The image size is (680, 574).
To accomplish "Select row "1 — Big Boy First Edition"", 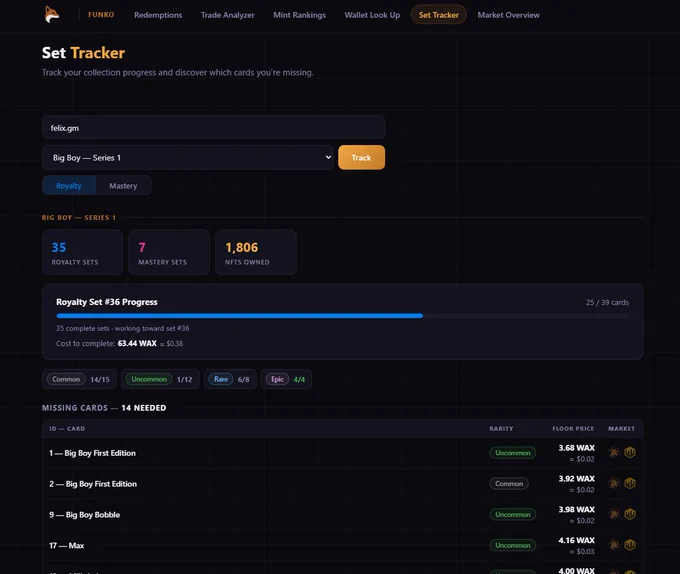I will [x=343, y=453].
